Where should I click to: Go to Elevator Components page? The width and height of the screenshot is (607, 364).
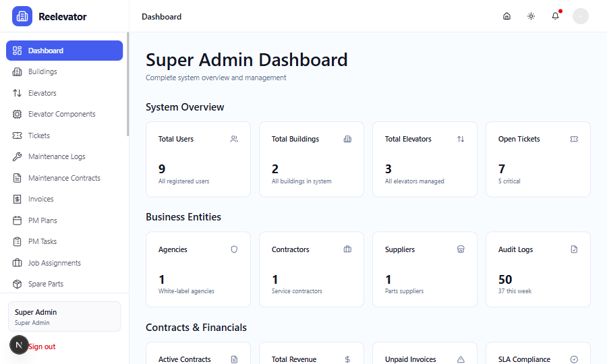click(x=61, y=114)
